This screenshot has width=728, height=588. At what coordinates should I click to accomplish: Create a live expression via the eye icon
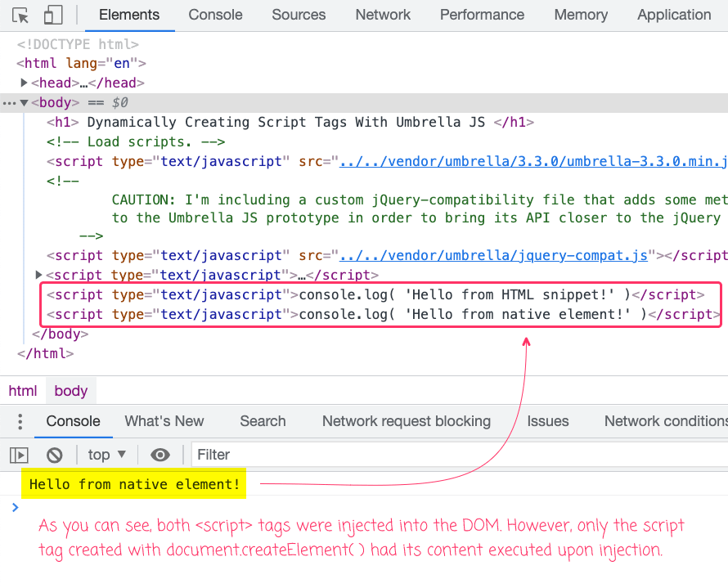click(160, 455)
